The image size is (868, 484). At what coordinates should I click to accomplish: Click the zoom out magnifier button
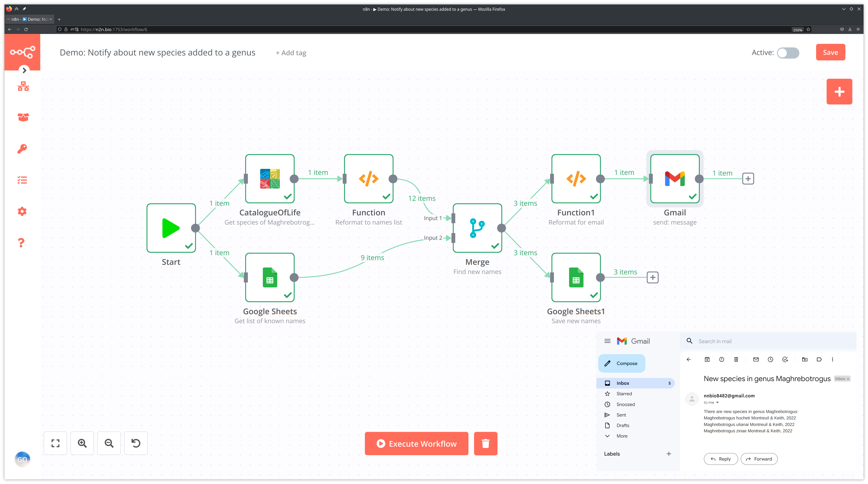coord(109,443)
